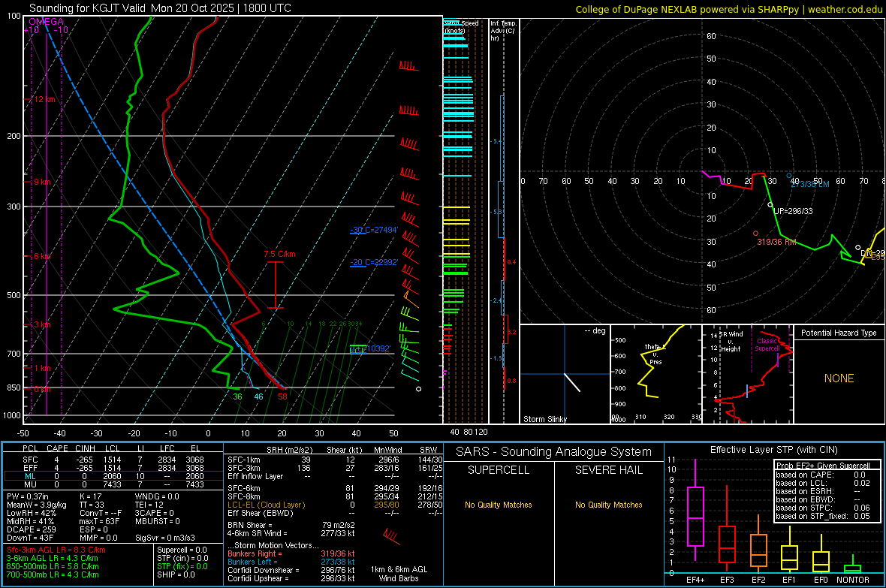The image size is (886, 588).
Task: Select the Eff Shear (EBWD) row
Action: 335,514
